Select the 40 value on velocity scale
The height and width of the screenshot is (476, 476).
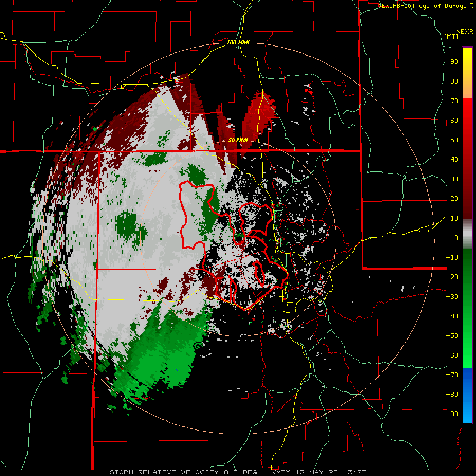click(454, 159)
